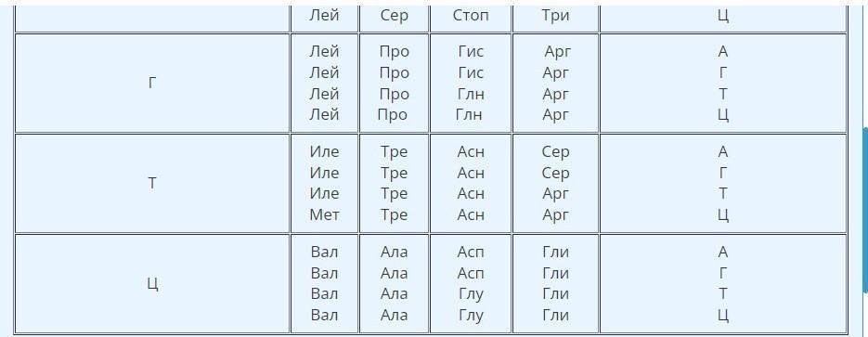
Task: Click third-letter А in the Г row
Action: click(x=722, y=51)
